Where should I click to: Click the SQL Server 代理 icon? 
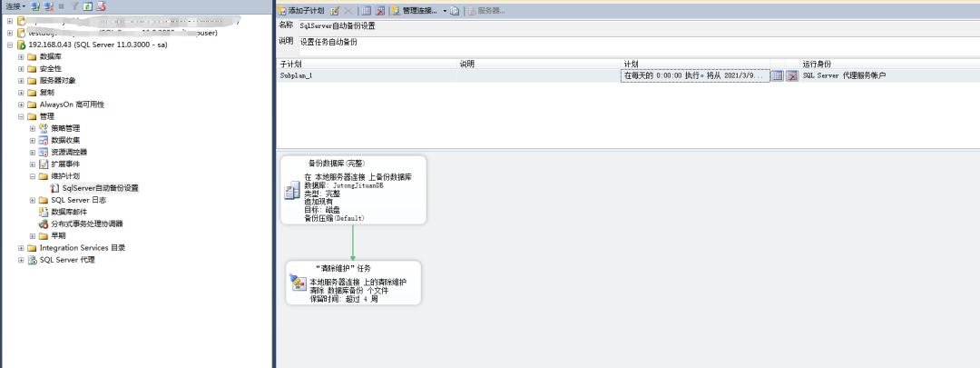(32, 260)
